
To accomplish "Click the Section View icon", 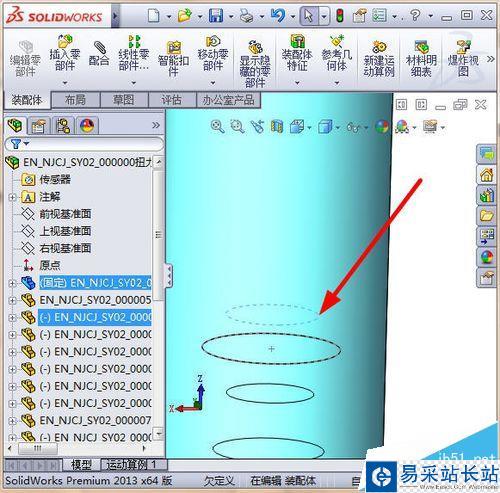I will tap(277, 127).
